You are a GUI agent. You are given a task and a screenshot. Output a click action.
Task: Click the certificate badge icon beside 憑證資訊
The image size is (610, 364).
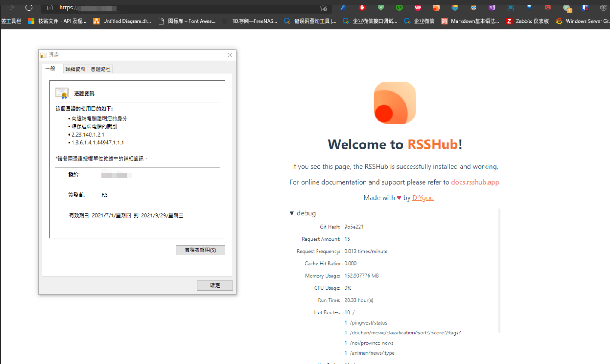[x=62, y=93]
